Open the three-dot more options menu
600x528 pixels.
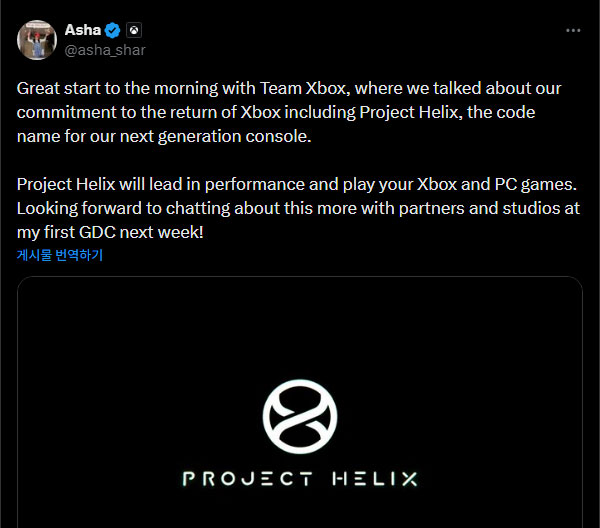573,31
